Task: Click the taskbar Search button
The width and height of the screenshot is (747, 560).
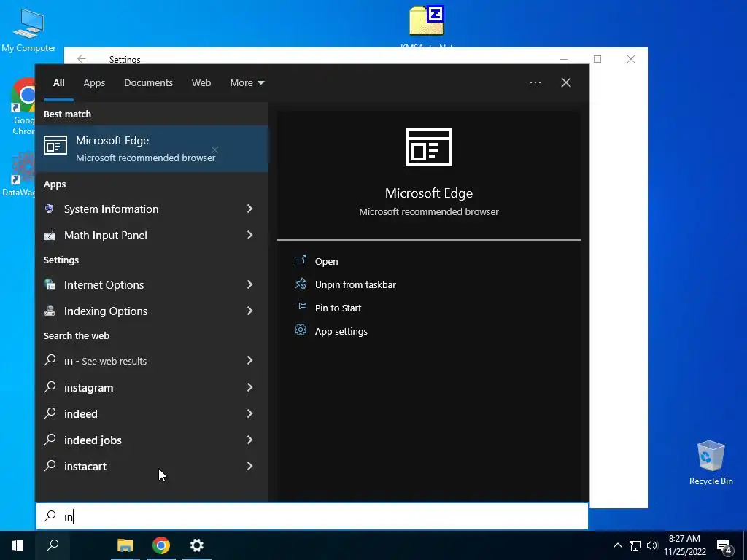Action: 53,545
